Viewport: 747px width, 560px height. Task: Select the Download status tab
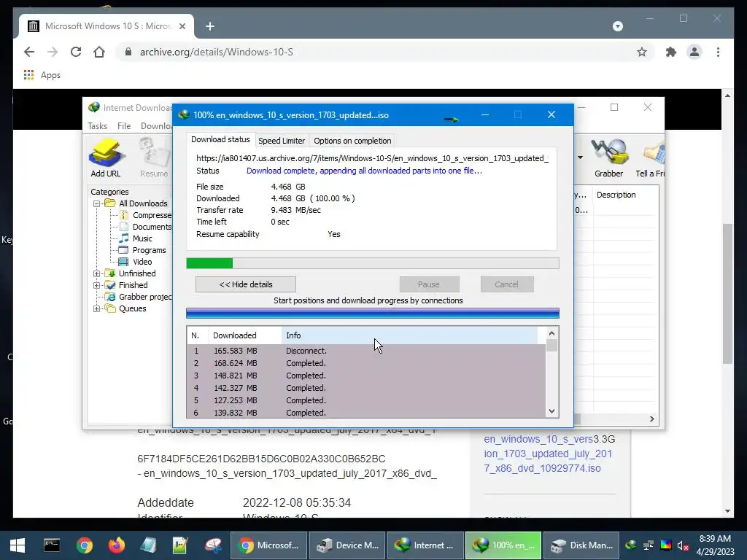(x=220, y=139)
